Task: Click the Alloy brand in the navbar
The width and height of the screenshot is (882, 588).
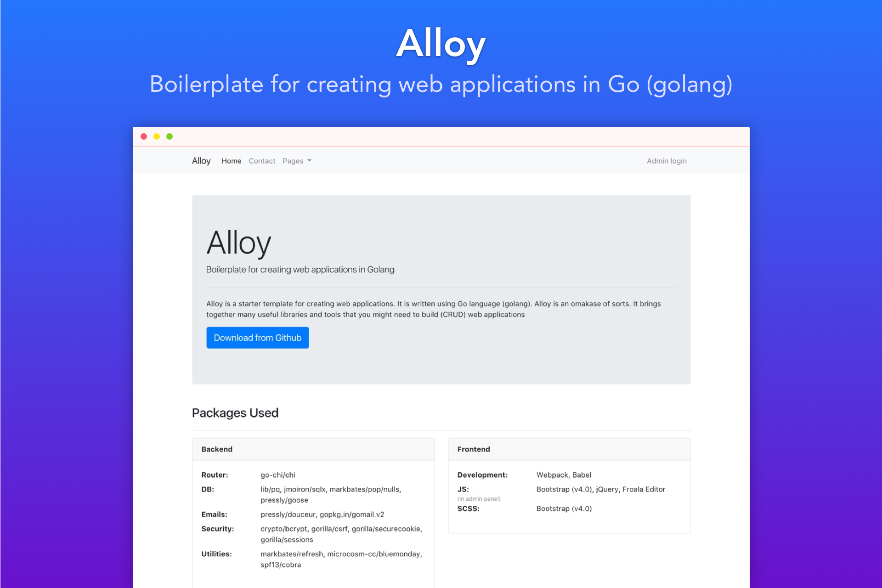Action: coord(201,161)
